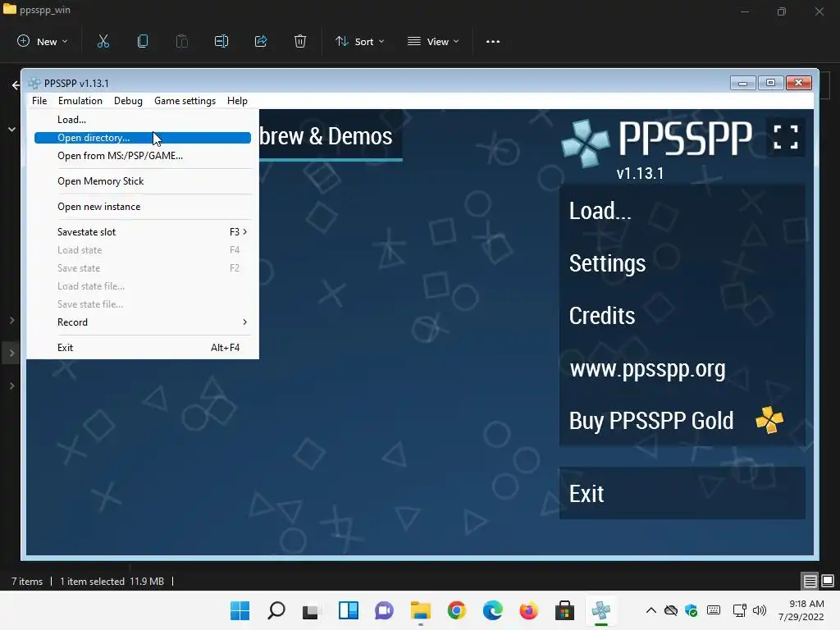840x630 pixels.
Task: Open the New dropdown in Explorer
Action: point(43,41)
